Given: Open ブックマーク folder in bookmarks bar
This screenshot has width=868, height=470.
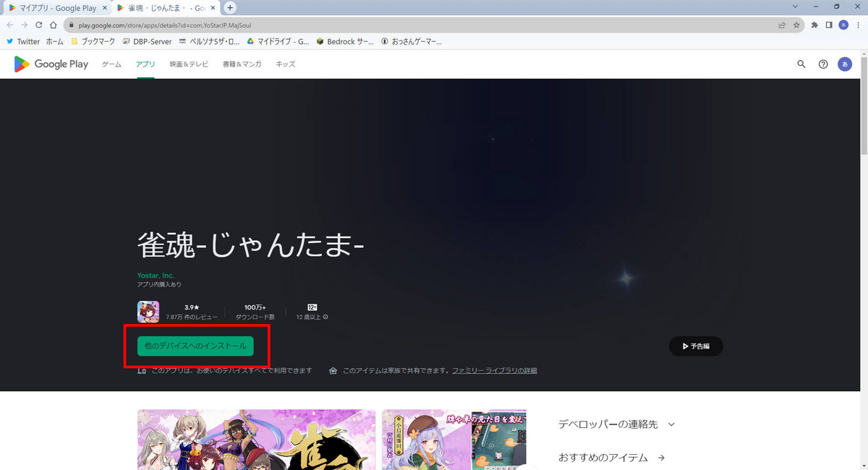Looking at the screenshot, I should coord(93,42).
